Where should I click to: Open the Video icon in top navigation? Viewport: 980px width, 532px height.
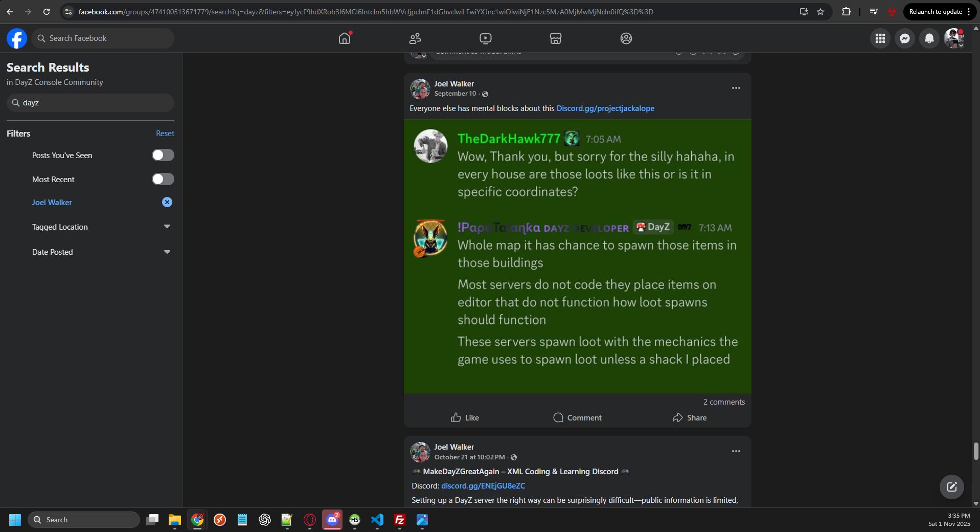coord(486,38)
